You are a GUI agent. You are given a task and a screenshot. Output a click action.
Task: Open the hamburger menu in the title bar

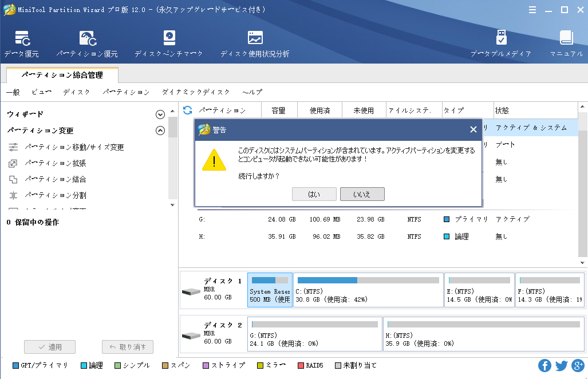(532, 9)
